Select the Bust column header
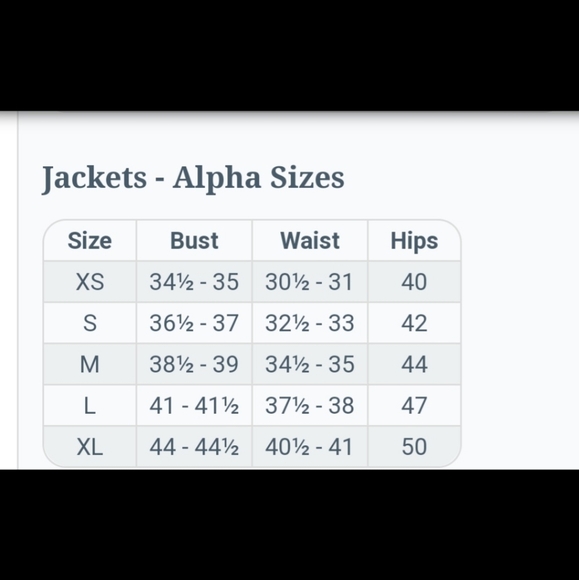The height and width of the screenshot is (580, 579). (194, 241)
